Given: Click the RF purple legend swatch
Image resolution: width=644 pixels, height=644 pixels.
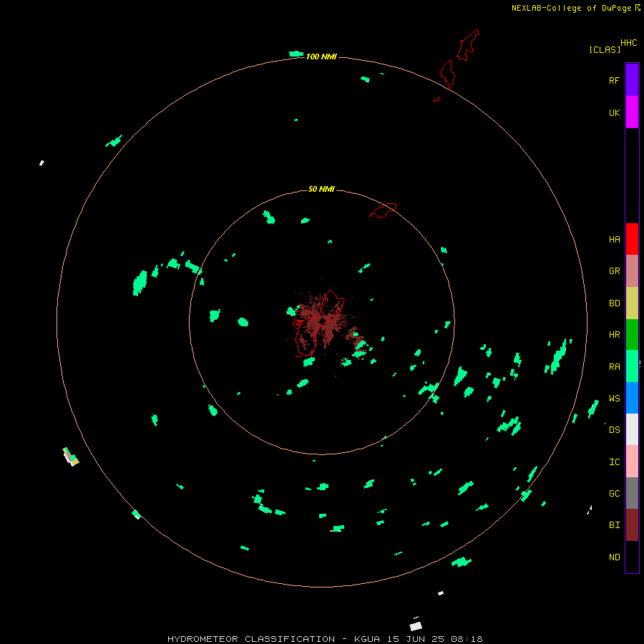Looking at the screenshot, I should 632,80.
